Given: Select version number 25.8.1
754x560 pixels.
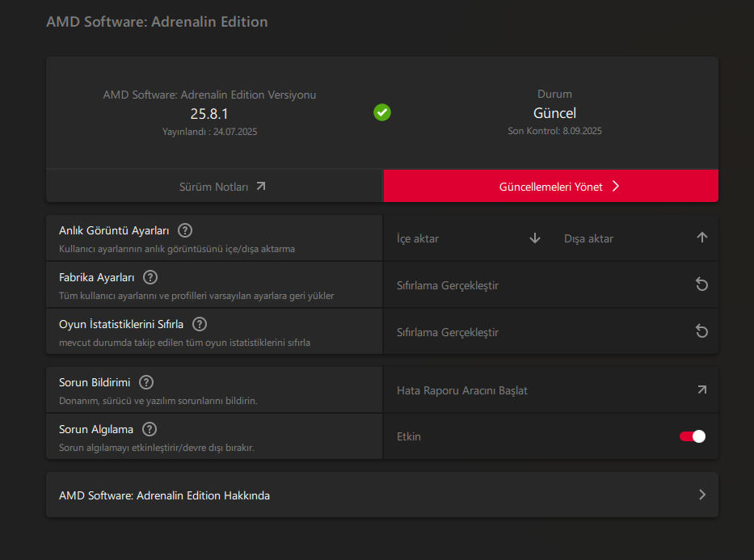Looking at the screenshot, I should coord(209,114).
